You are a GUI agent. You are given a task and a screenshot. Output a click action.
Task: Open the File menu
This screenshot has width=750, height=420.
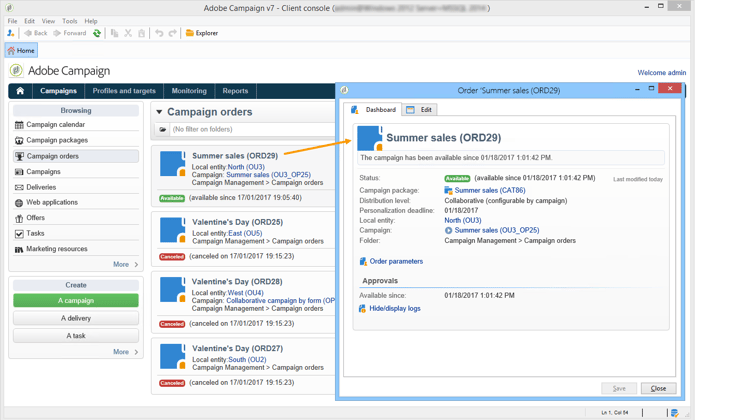(12, 21)
